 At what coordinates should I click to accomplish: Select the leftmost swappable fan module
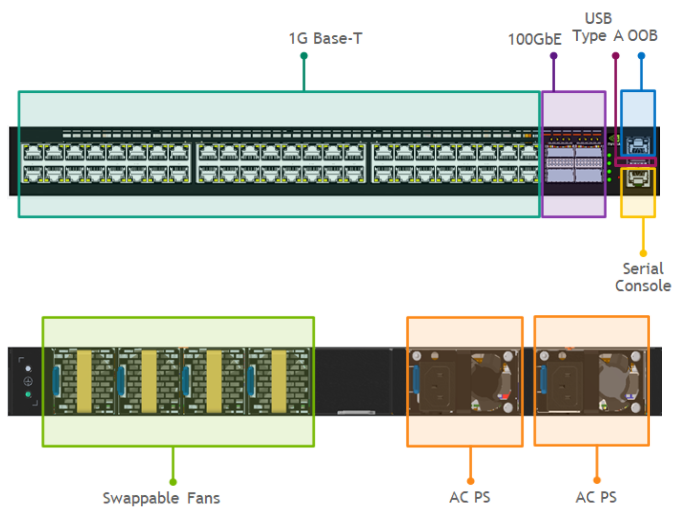tap(82, 381)
